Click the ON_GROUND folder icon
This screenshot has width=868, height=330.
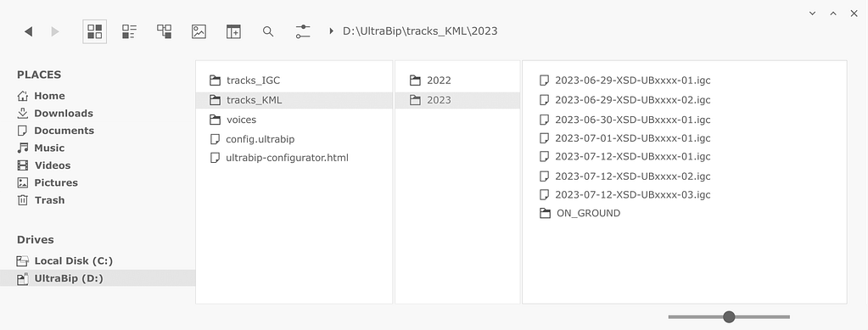(x=546, y=213)
